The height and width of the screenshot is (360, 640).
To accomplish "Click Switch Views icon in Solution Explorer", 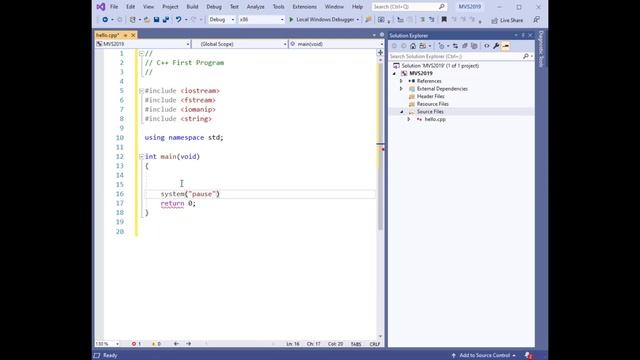I will point(423,46).
